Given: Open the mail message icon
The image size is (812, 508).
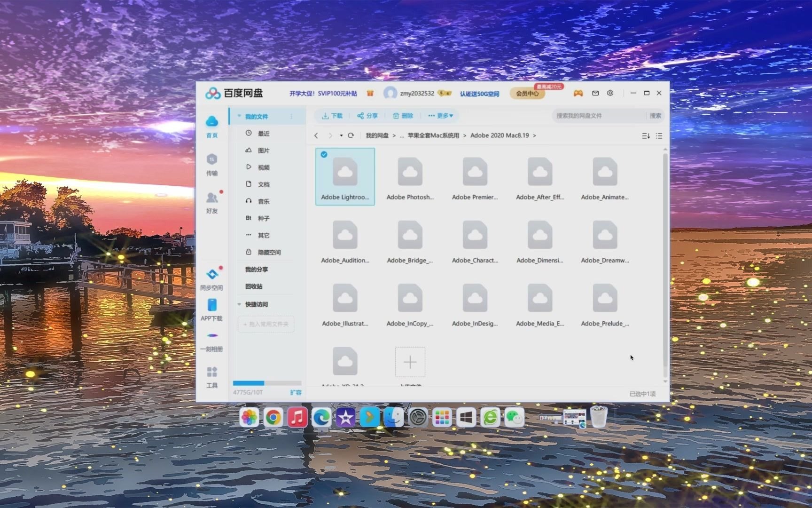Looking at the screenshot, I should click(595, 93).
